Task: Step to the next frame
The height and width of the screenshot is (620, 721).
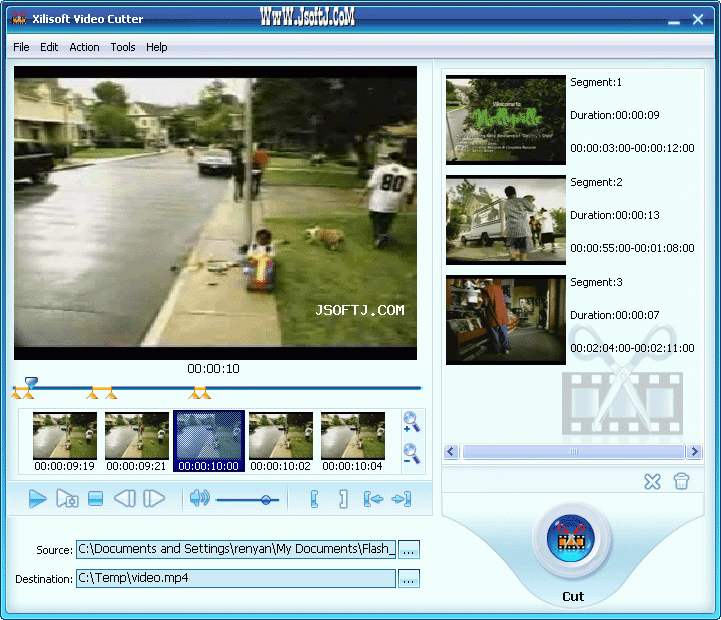Action: point(154,499)
